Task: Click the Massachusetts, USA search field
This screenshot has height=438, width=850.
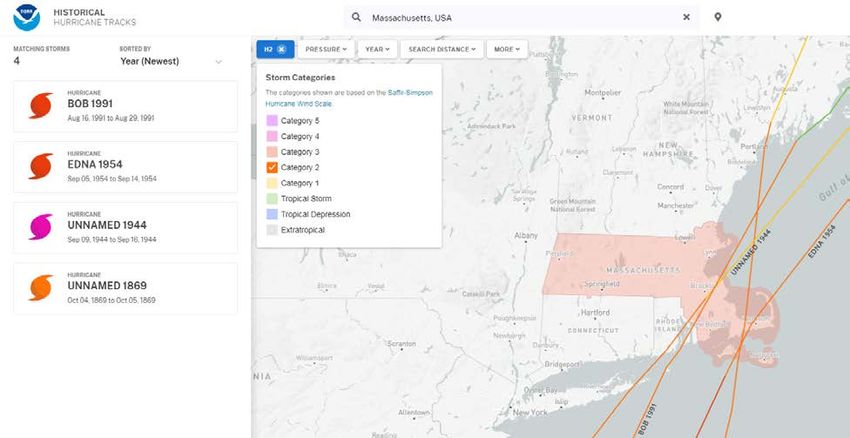Action: point(521,17)
